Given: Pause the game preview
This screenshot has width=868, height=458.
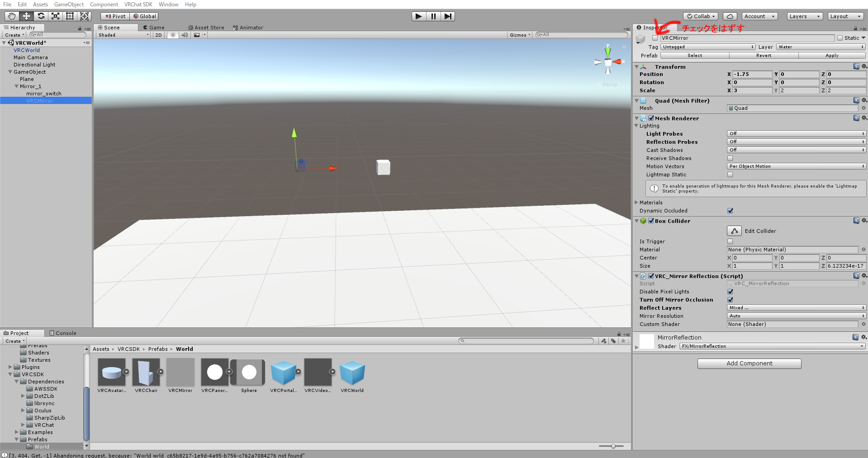Looking at the screenshot, I should (433, 16).
